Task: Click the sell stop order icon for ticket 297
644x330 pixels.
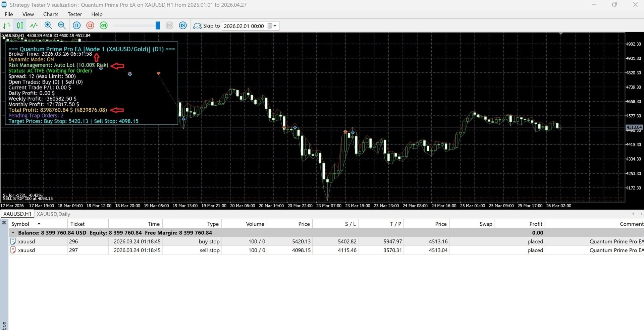Action: 13,250
